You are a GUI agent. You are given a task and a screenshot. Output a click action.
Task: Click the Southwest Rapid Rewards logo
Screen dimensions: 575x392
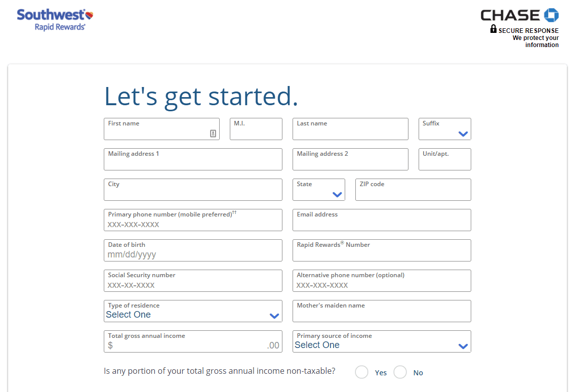pos(55,20)
